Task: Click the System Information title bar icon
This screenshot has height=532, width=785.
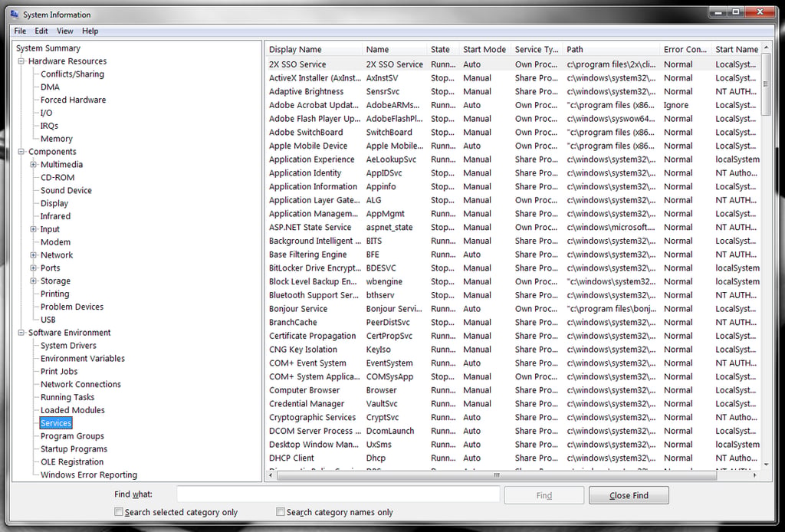Action: 15,14
